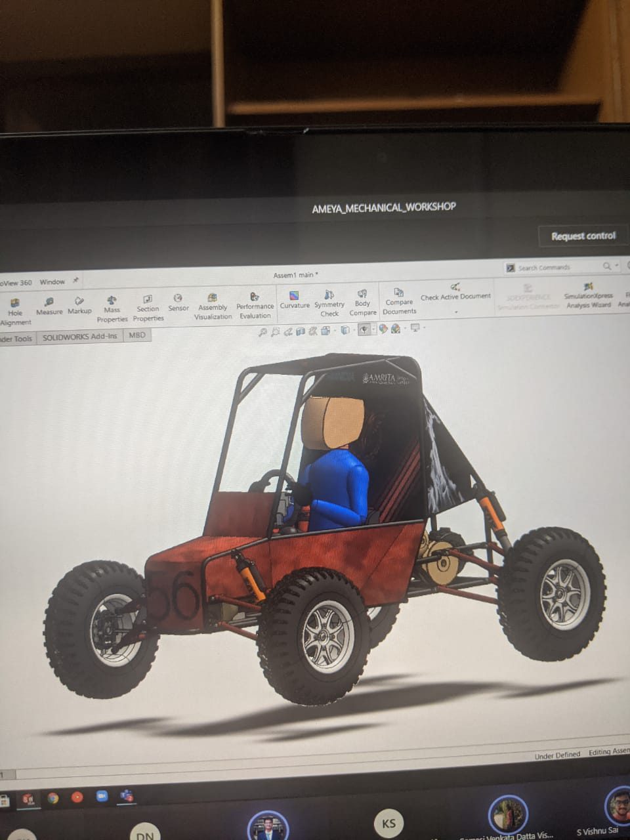Switch to the MBD tab
This screenshot has width=630, height=840.
(x=137, y=335)
